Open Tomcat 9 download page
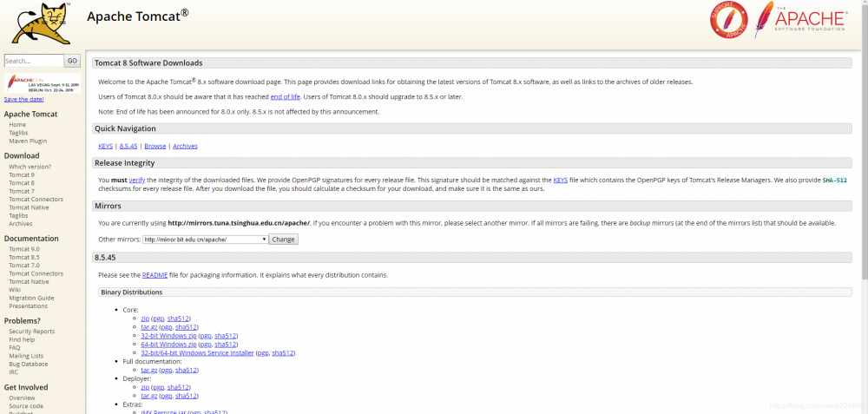Image resolution: width=868 pixels, height=414 pixels. coord(22,175)
